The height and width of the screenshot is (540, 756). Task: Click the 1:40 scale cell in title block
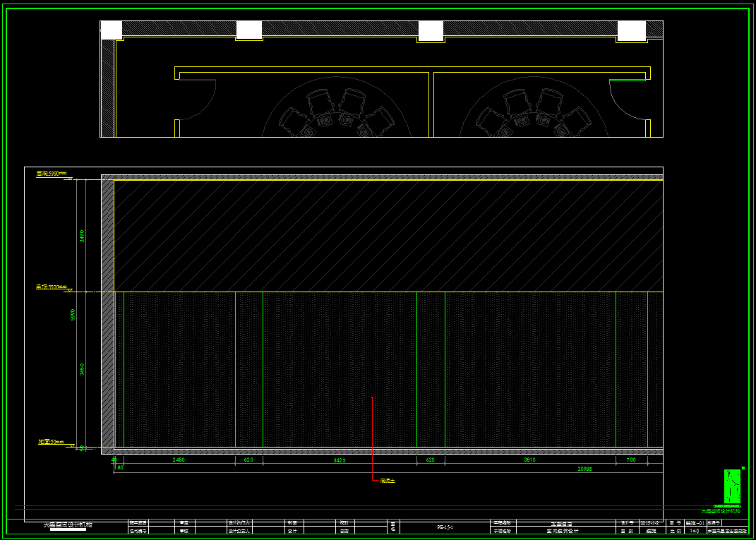[675, 530]
